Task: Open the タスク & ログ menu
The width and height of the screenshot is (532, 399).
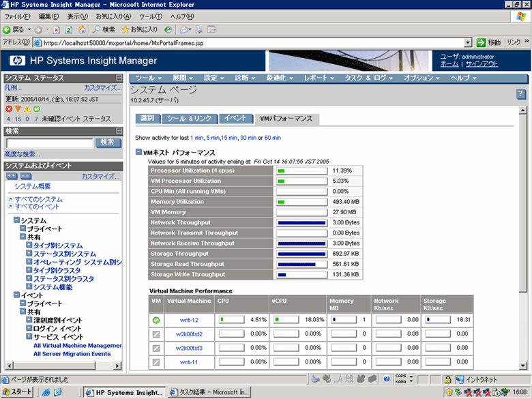Action: (368, 78)
